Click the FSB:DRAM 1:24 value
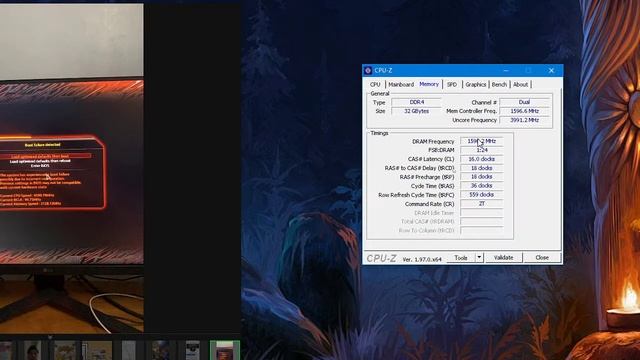This screenshot has width=640, height=360. (482, 150)
